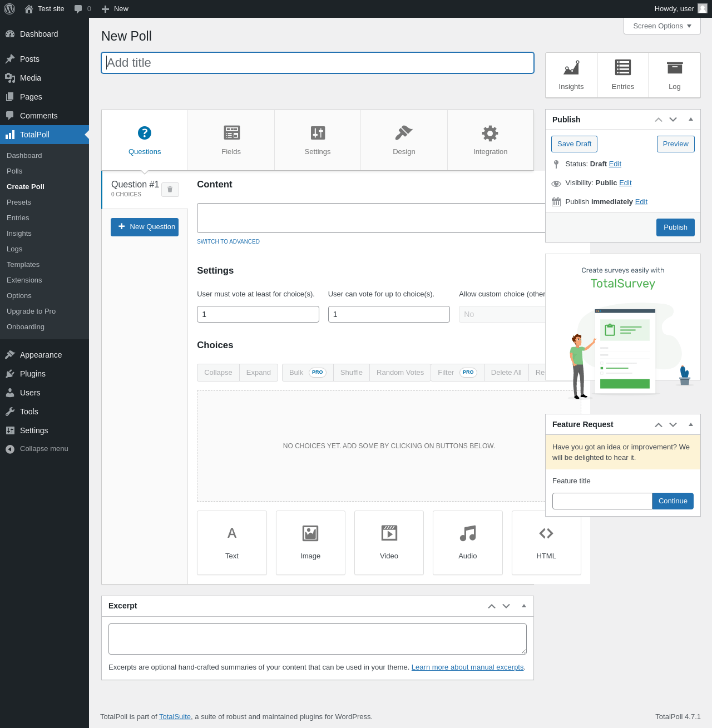The height and width of the screenshot is (728, 712).
Task: Expand Screen Options dropdown
Action: coord(662,26)
